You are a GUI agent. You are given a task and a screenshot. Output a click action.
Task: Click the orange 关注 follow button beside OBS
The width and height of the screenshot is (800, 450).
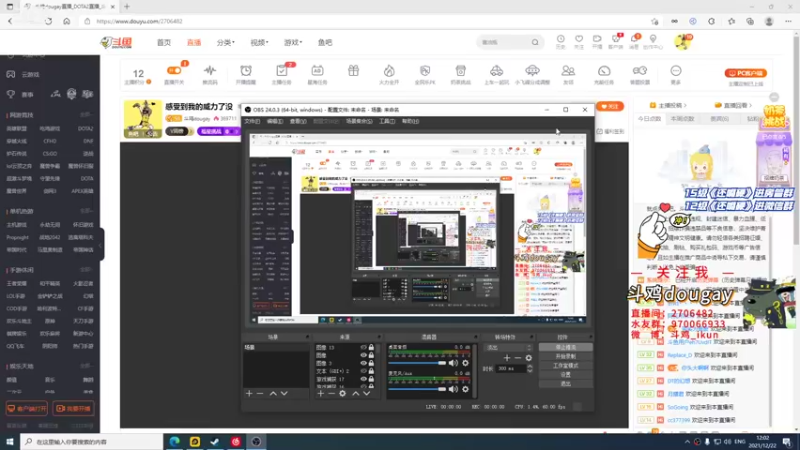coord(610,107)
